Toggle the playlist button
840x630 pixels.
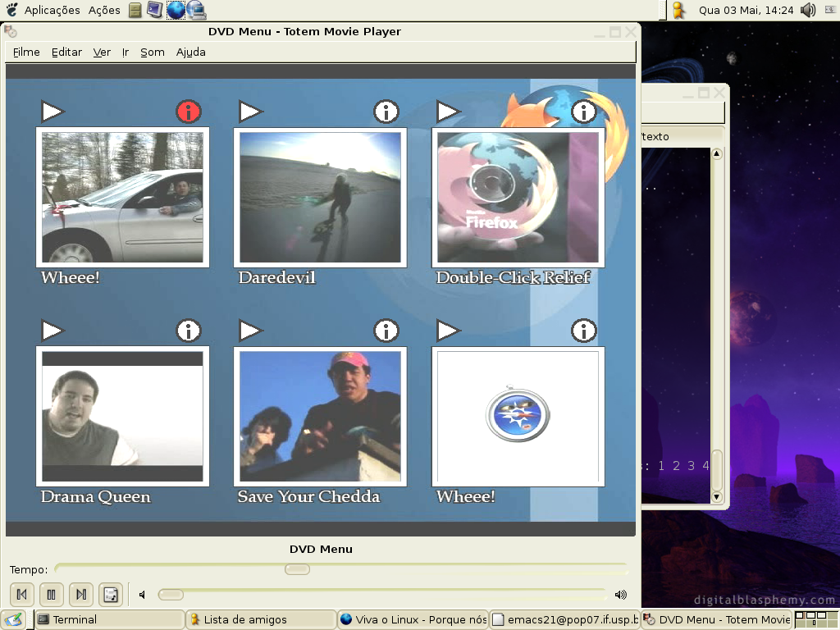(x=111, y=595)
